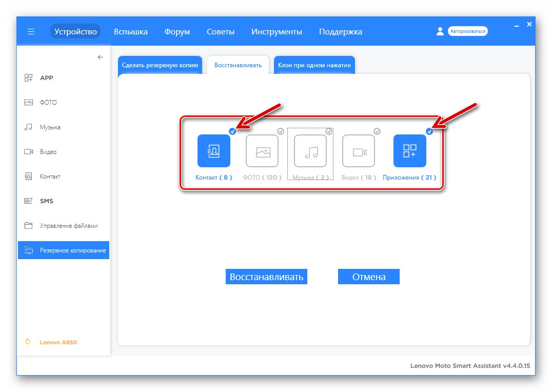Open the Советы top menu
The image size is (552, 392).
(221, 32)
